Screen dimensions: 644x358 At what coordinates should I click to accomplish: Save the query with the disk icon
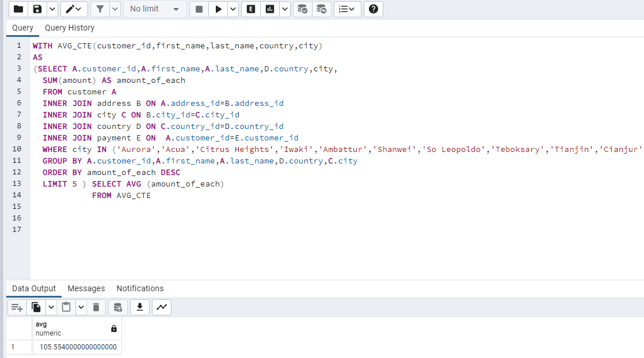click(37, 9)
